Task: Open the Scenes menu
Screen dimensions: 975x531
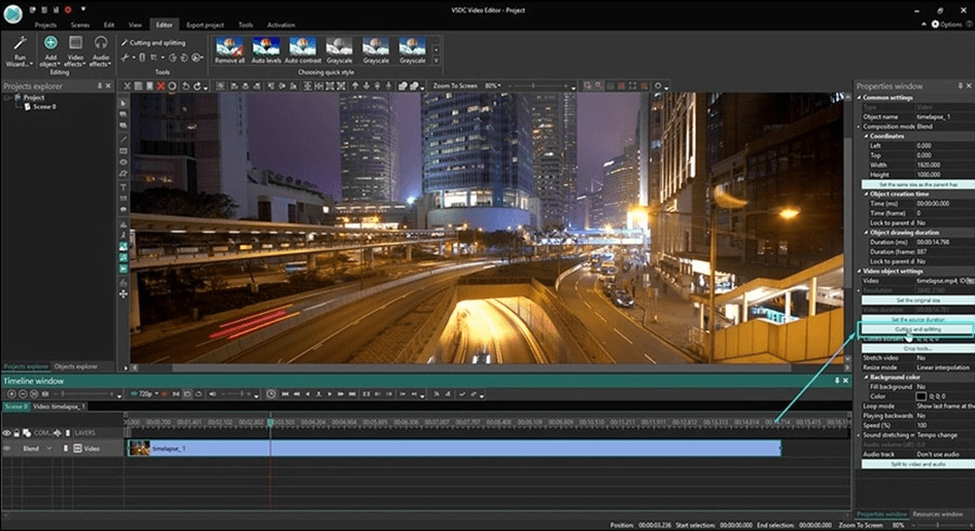Action: [80, 25]
